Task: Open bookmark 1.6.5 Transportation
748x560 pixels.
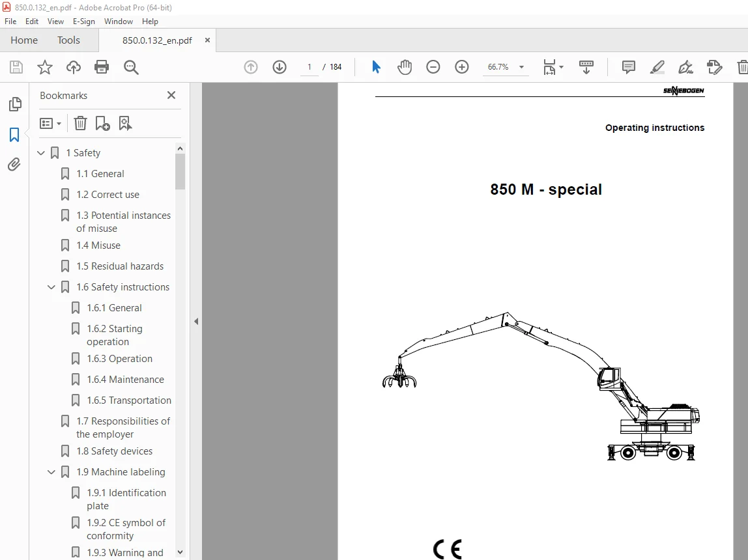Action: click(x=129, y=400)
